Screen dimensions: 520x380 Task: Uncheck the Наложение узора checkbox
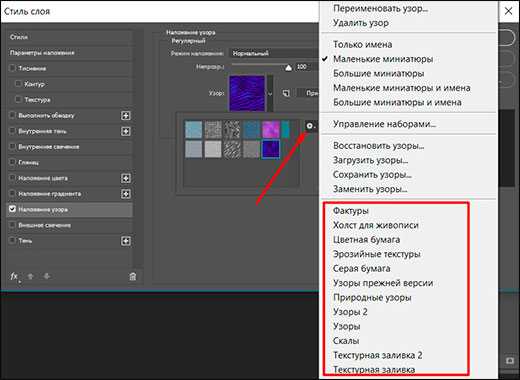pyautogui.click(x=13, y=209)
